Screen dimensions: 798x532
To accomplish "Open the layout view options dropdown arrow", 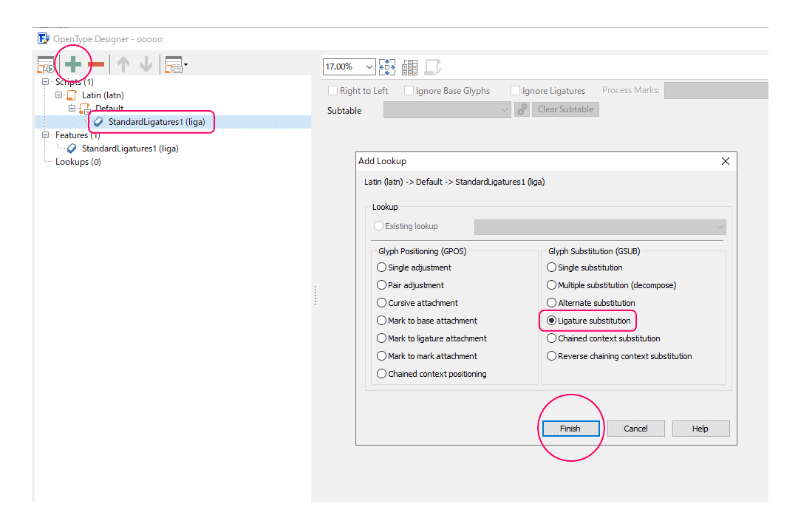I will coord(185,65).
